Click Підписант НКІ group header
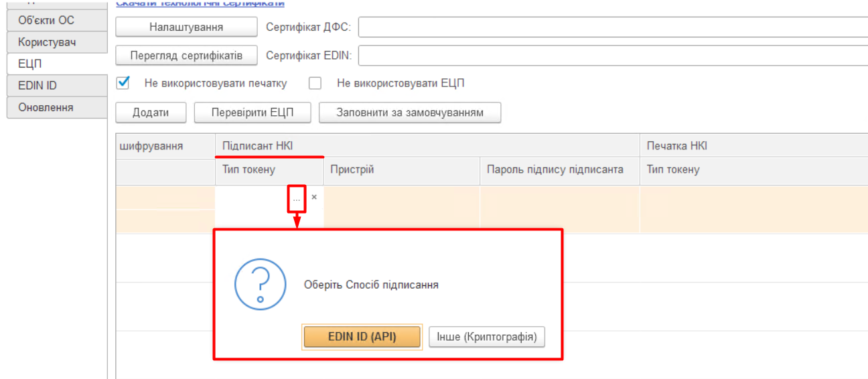This screenshot has width=868, height=379. pos(427,145)
